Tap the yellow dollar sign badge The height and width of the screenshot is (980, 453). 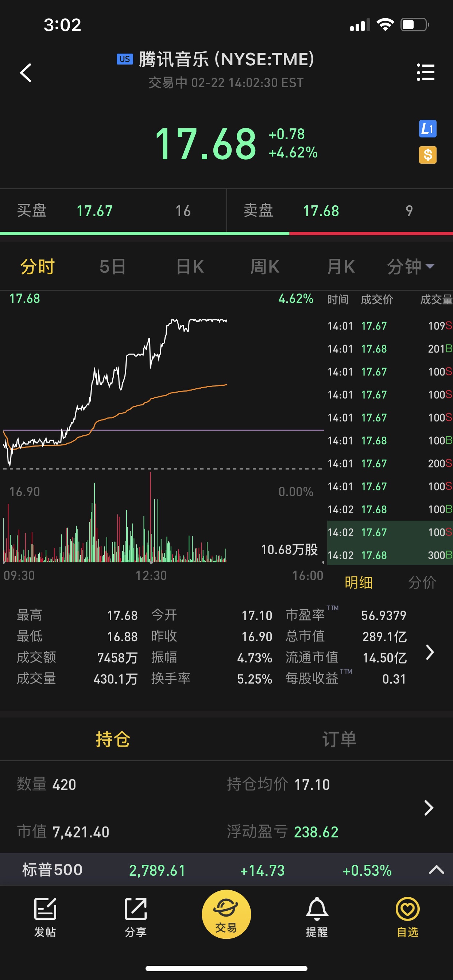click(427, 155)
